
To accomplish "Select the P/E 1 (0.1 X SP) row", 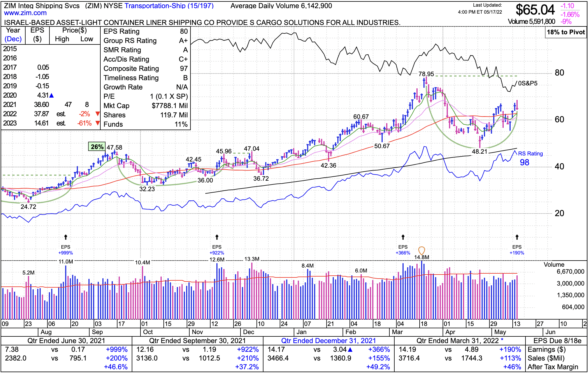I will (x=146, y=96).
